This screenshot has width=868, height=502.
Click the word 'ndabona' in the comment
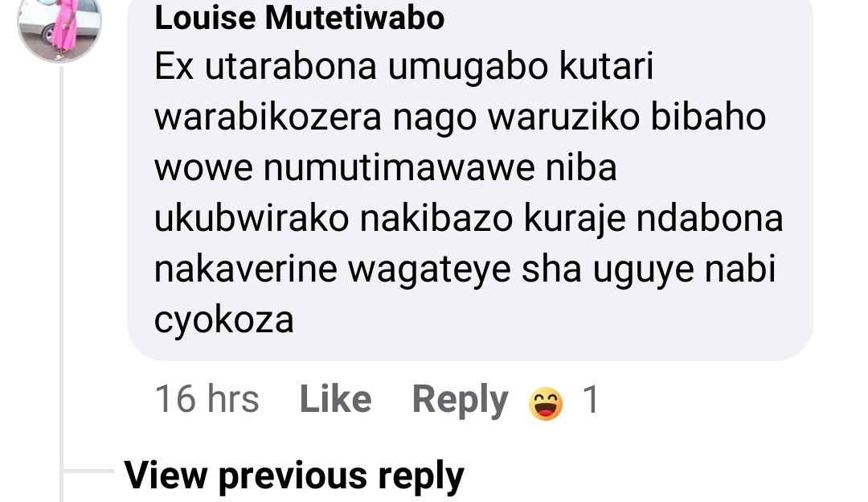[710, 218]
